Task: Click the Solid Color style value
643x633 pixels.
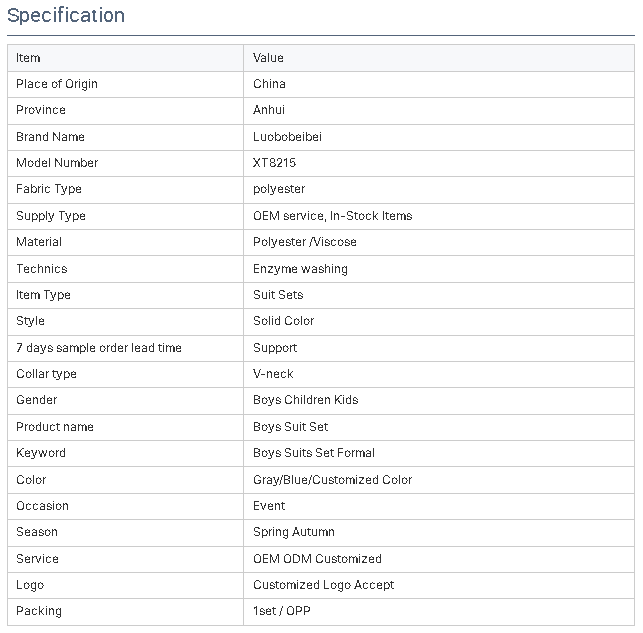Action: click(283, 321)
